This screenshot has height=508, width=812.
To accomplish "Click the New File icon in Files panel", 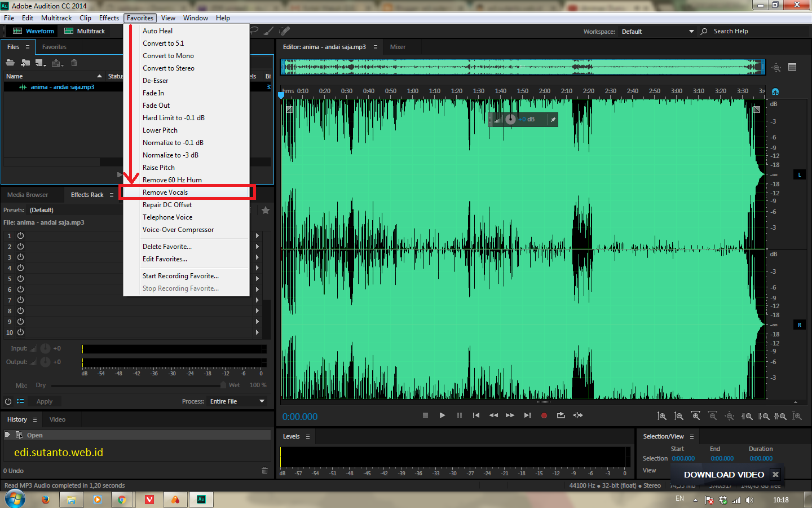I will tap(41, 63).
